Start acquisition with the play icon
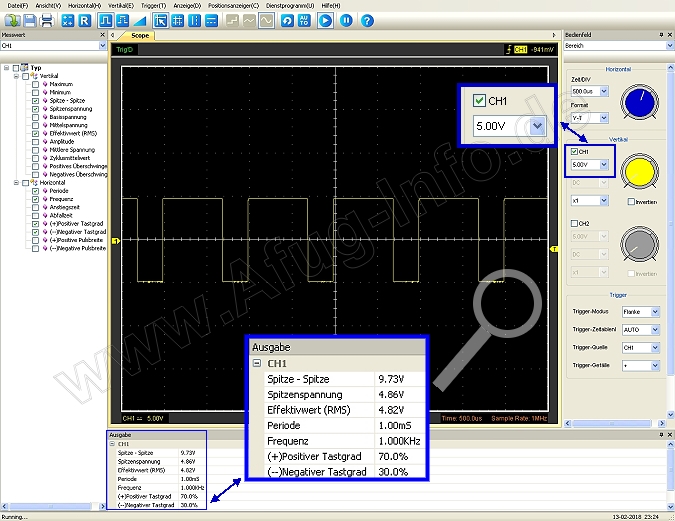The height and width of the screenshot is (521, 675). coord(325,20)
